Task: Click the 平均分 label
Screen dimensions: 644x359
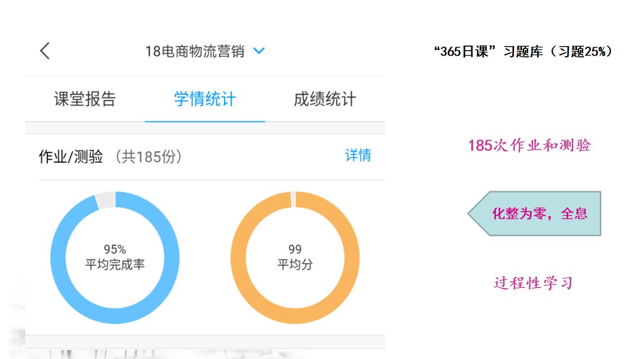Action: [x=295, y=264]
